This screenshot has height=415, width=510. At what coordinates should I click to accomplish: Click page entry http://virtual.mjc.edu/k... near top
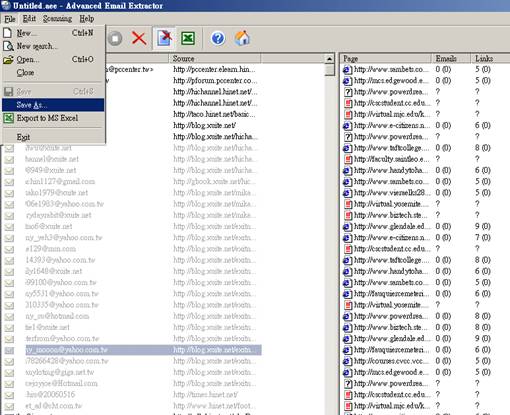click(x=392, y=114)
